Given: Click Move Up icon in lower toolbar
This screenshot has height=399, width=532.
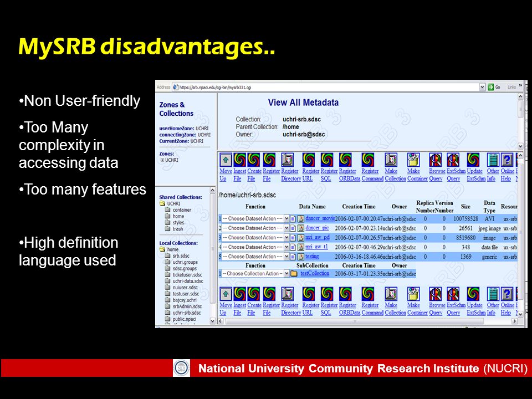Looking at the screenshot, I should [226, 294].
